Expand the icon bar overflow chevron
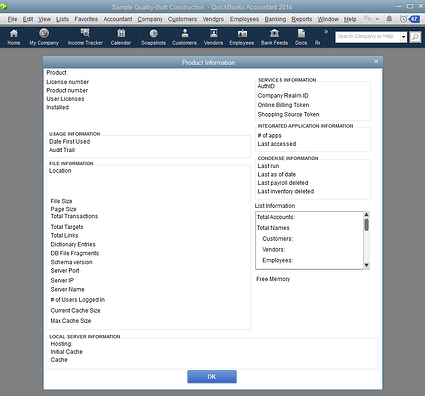Viewport: 425px width, 396px height. (x=326, y=32)
